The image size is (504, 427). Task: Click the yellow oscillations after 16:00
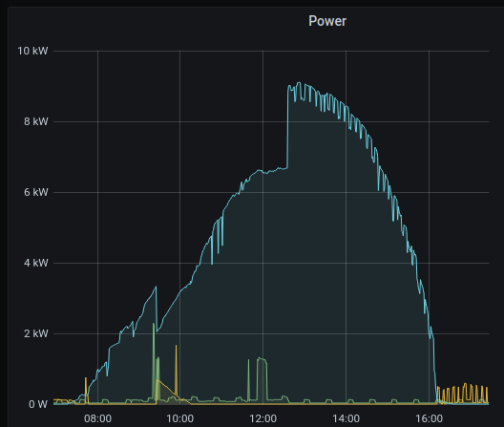463,394
